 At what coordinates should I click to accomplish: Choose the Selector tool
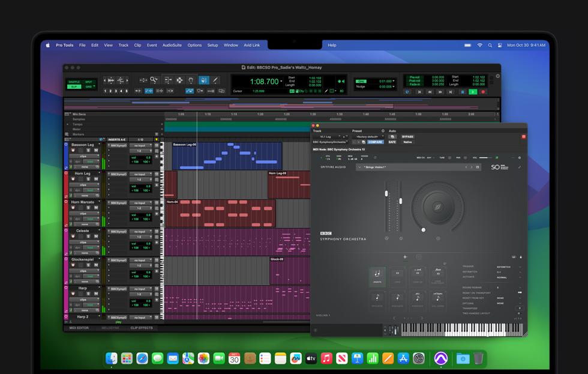[x=179, y=80]
